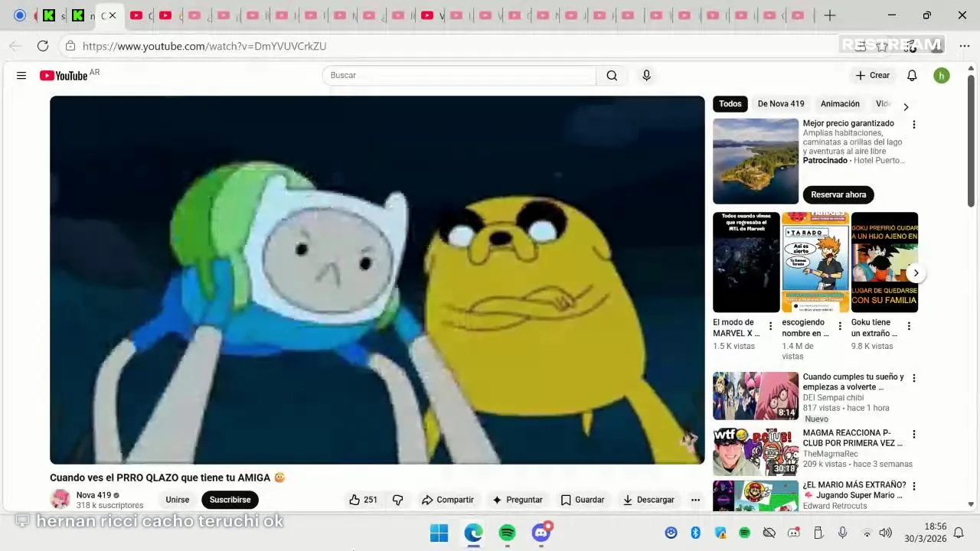
Task: Select the Animación filter chip
Action: coord(840,104)
